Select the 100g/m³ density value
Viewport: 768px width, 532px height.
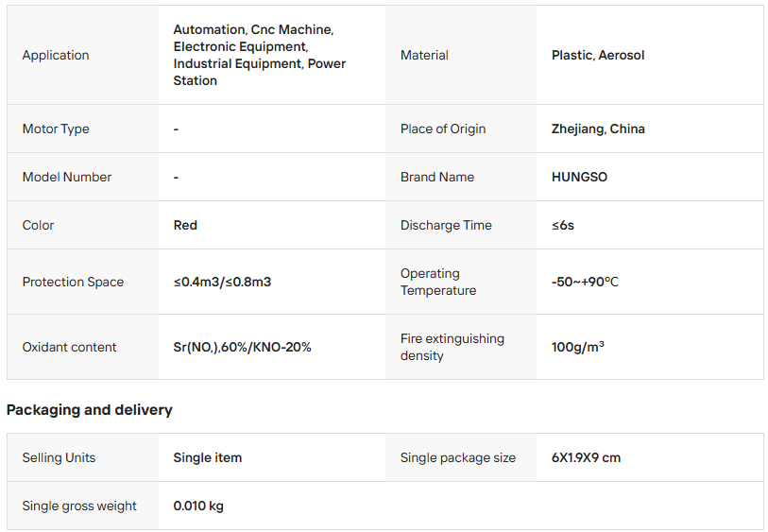577,347
